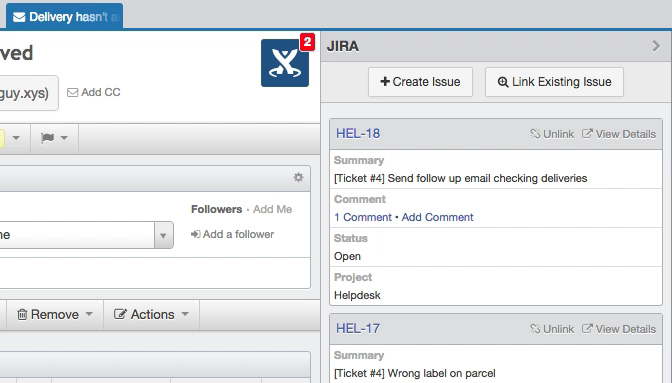Click the JIRA panel title
Screen dimensions: 672x383
(x=342, y=46)
